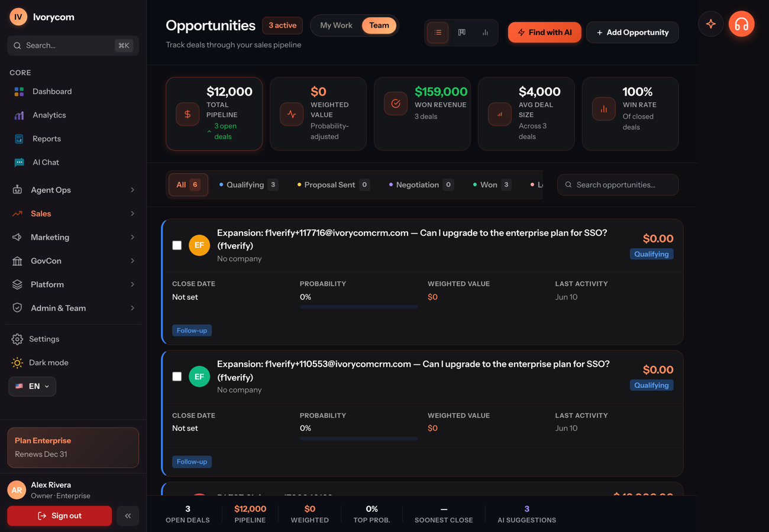
Task: Open the Plan Enterprise renewal card
Action: [x=73, y=447]
